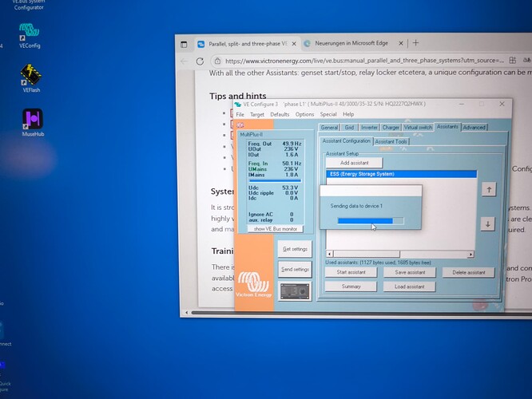
Task: Open the Assistant Tools sub-tab
Action: pyautogui.click(x=391, y=142)
